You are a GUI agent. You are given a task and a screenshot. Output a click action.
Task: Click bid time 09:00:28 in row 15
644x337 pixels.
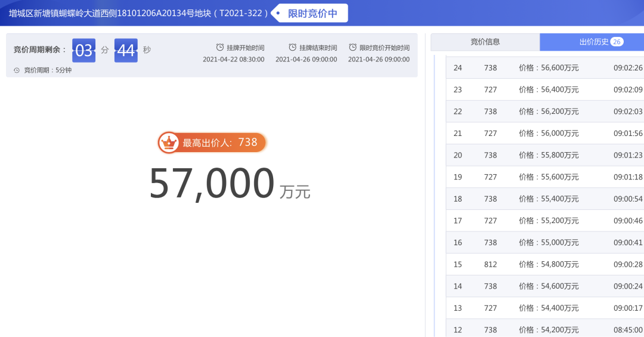(x=628, y=264)
